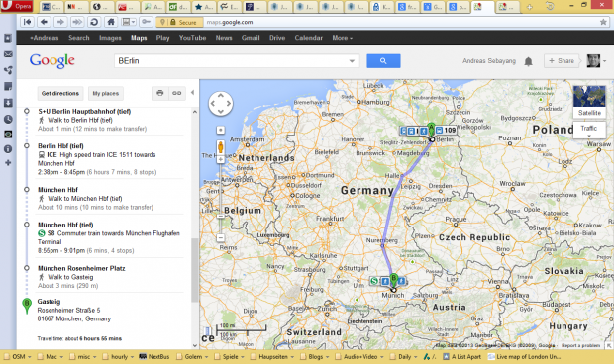
Task: Open YouTube in the Google bar
Action: [192, 38]
